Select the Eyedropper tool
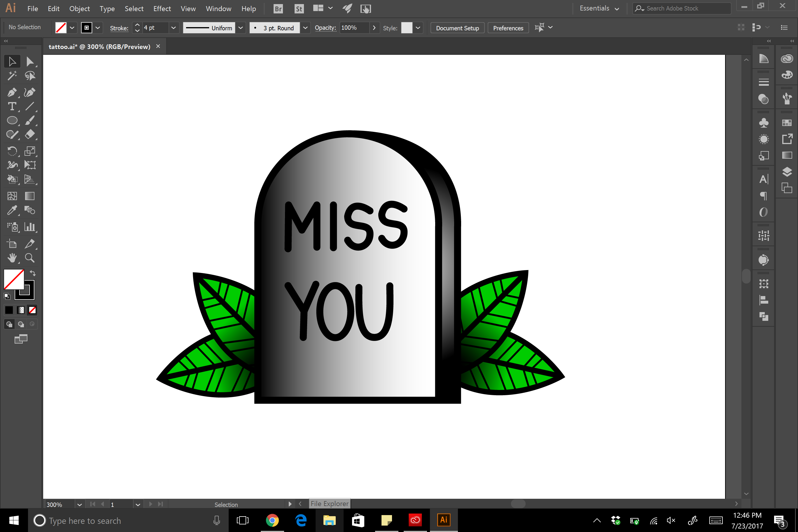The image size is (798, 532). [x=12, y=210]
